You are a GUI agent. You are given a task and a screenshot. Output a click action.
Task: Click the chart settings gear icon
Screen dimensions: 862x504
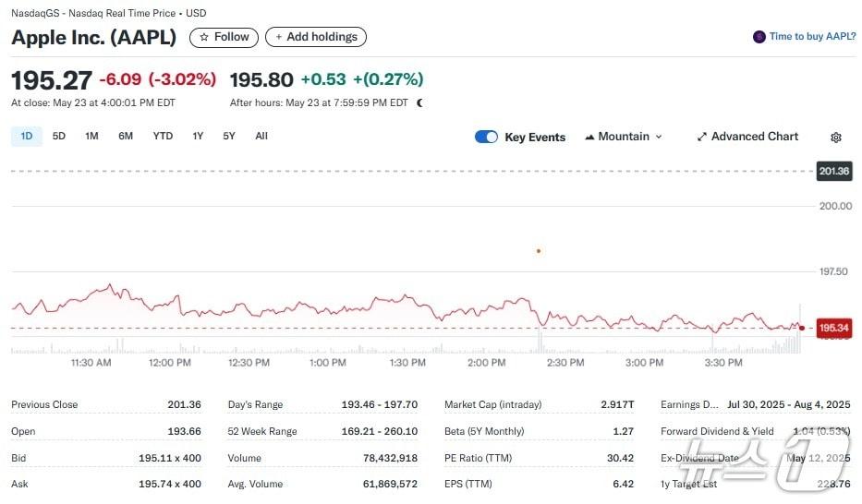[x=835, y=138]
